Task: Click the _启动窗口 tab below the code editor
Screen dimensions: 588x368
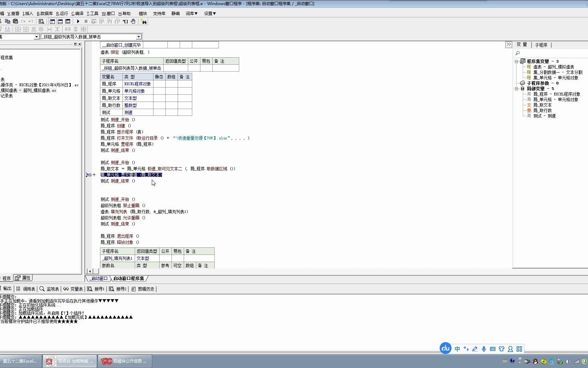Action: [x=98, y=278]
